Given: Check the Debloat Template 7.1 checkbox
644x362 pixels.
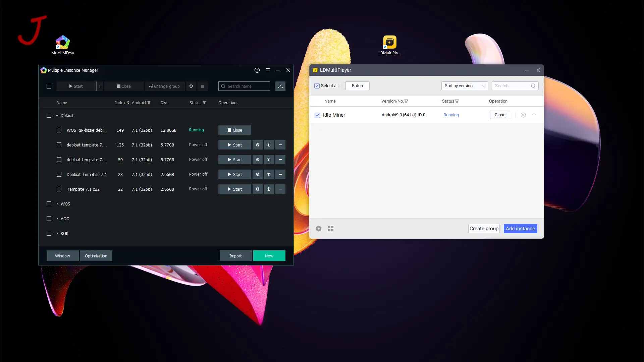Looking at the screenshot, I should tap(59, 174).
